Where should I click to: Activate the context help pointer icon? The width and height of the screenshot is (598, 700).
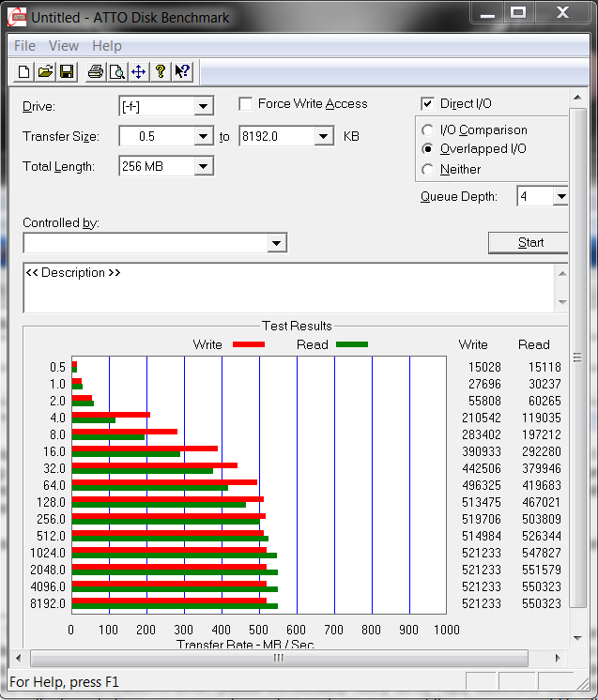[x=182, y=71]
